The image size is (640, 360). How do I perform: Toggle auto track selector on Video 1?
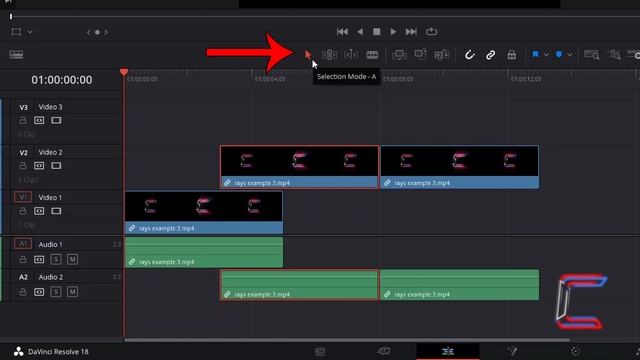tap(39, 211)
